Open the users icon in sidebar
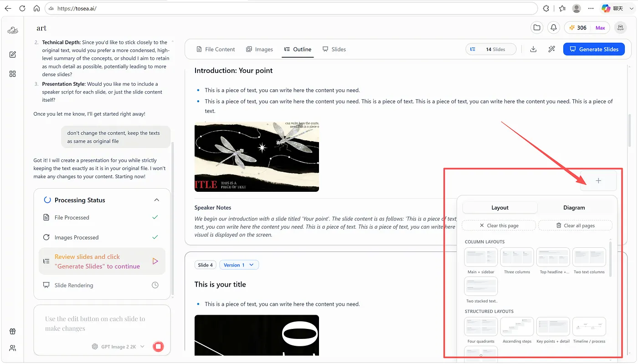The height and width of the screenshot is (364, 638). pyautogui.click(x=12, y=348)
